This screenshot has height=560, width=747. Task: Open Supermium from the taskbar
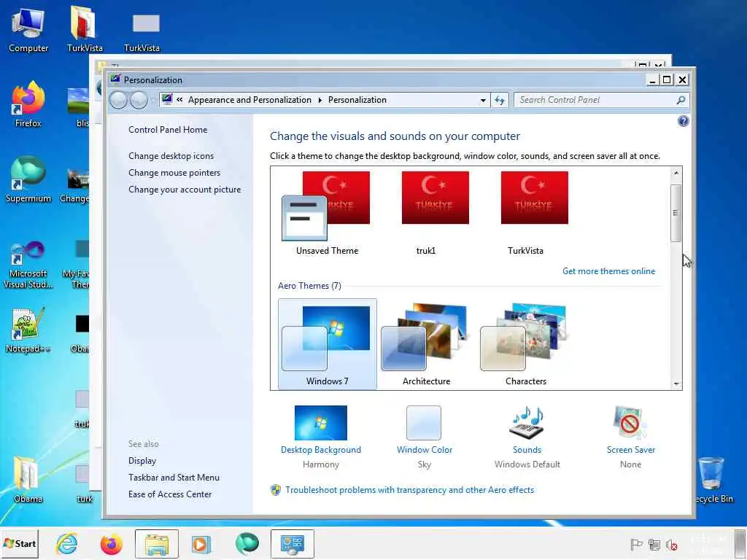(247, 543)
